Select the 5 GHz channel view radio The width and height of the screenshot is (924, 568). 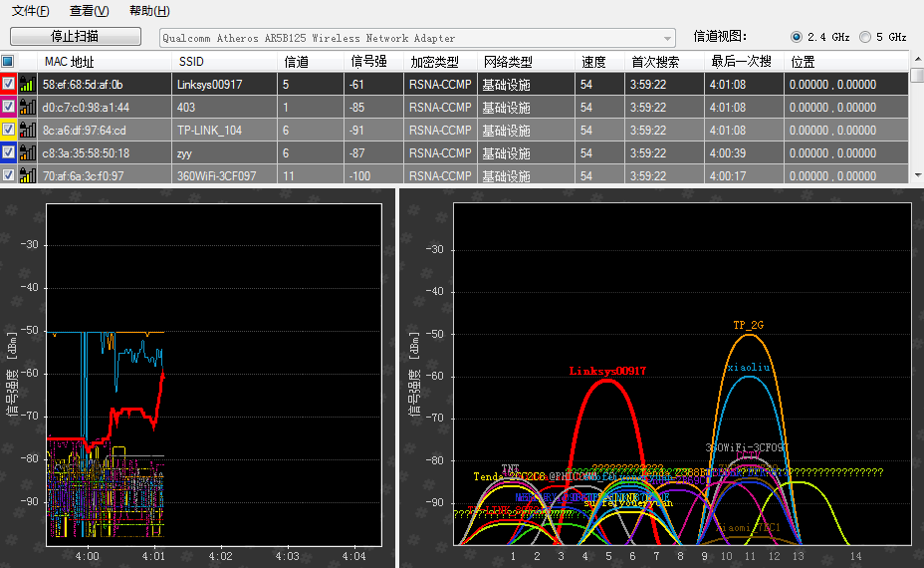pyautogui.click(x=865, y=37)
